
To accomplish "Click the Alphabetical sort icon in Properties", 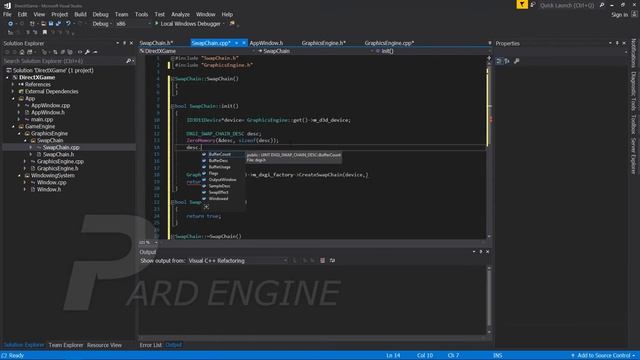I will pos(507,61).
